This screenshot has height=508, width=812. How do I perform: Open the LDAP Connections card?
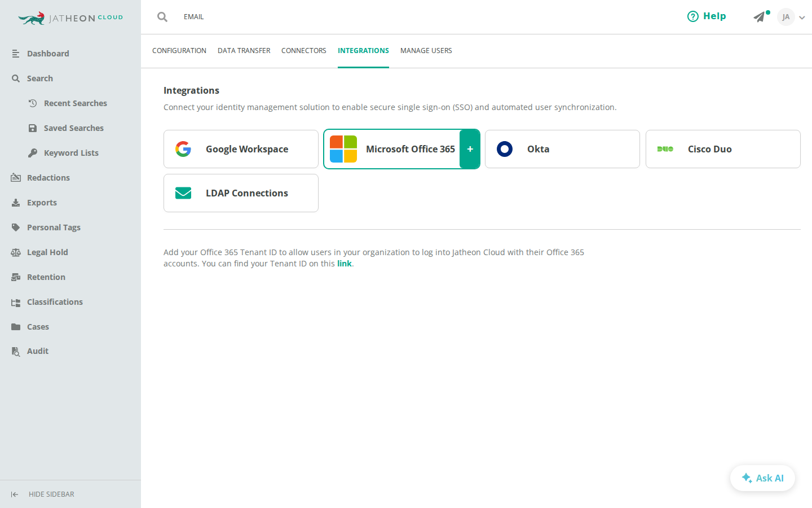[x=241, y=193]
